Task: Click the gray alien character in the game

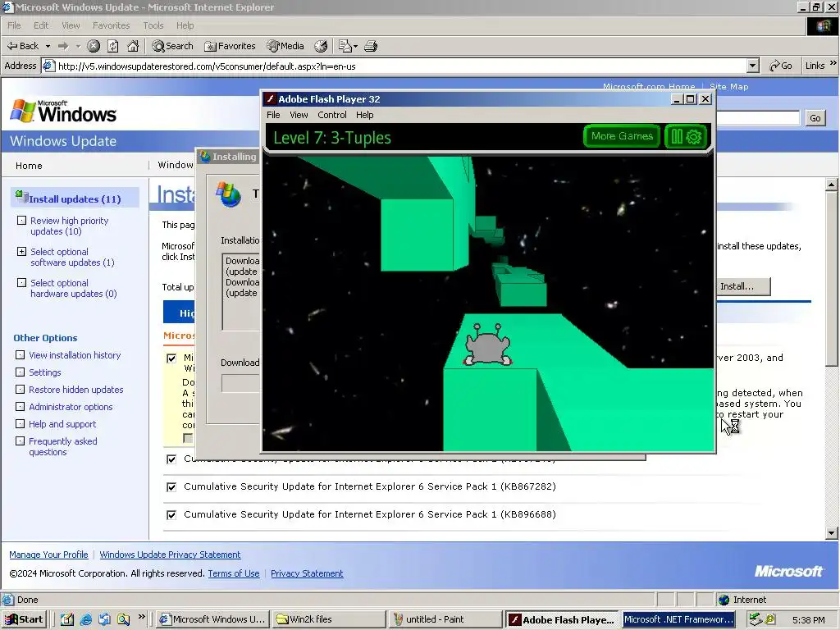Action: pyautogui.click(x=487, y=345)
